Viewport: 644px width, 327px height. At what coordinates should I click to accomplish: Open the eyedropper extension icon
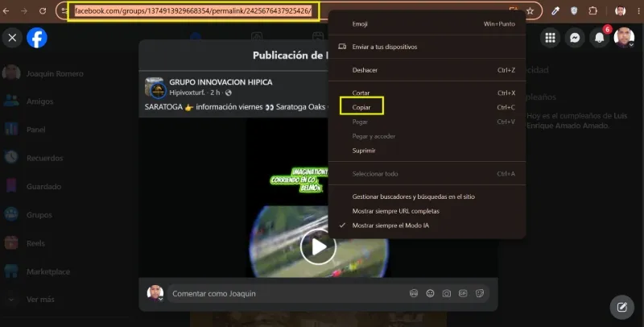click(555, 11)
